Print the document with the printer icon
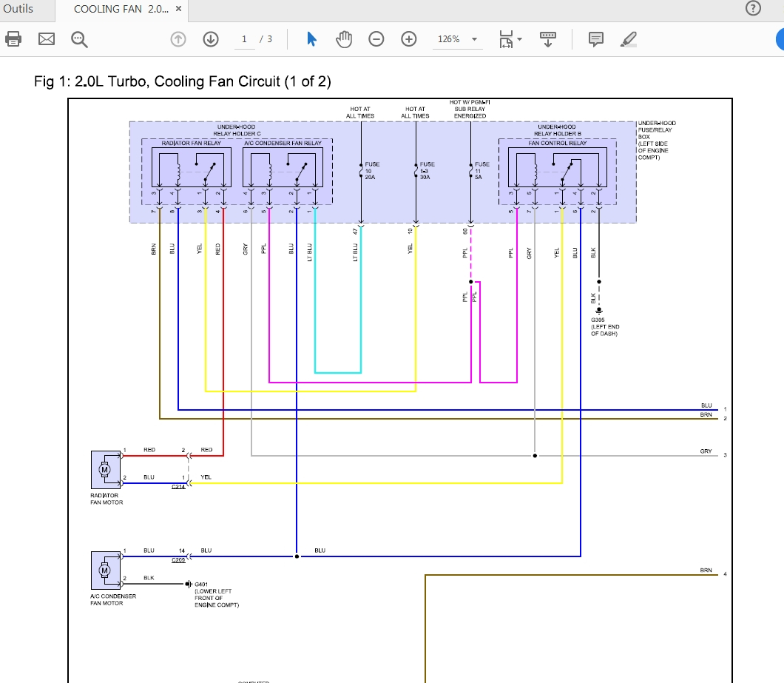This screenshot has width=784, height=683. point(13,39)
